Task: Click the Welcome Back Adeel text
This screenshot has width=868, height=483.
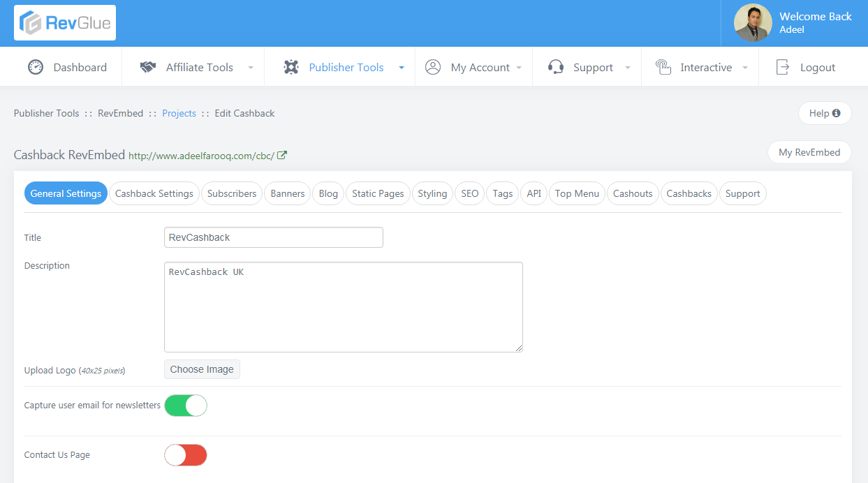Action: pos(816,22)
